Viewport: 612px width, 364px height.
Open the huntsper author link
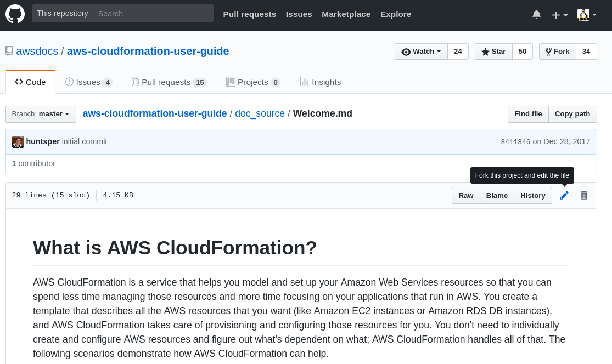coord(43,141)
